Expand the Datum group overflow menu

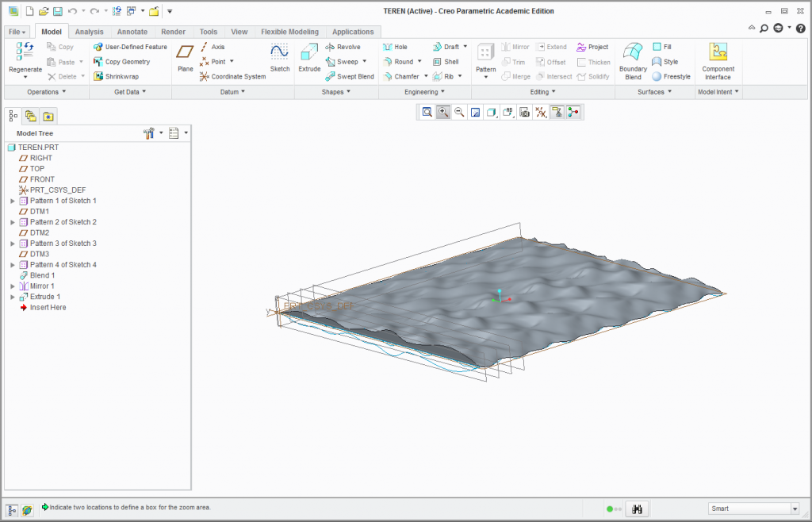[232, 92]
